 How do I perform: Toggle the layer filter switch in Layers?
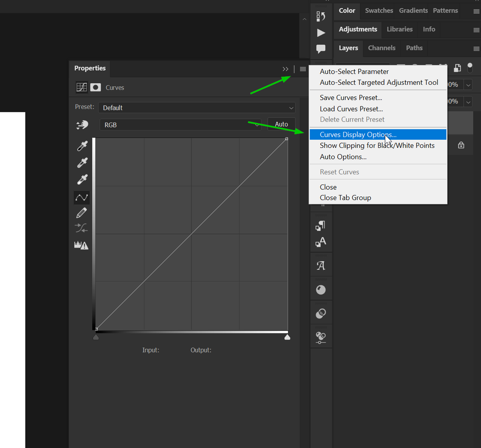(x=469, y=68)
